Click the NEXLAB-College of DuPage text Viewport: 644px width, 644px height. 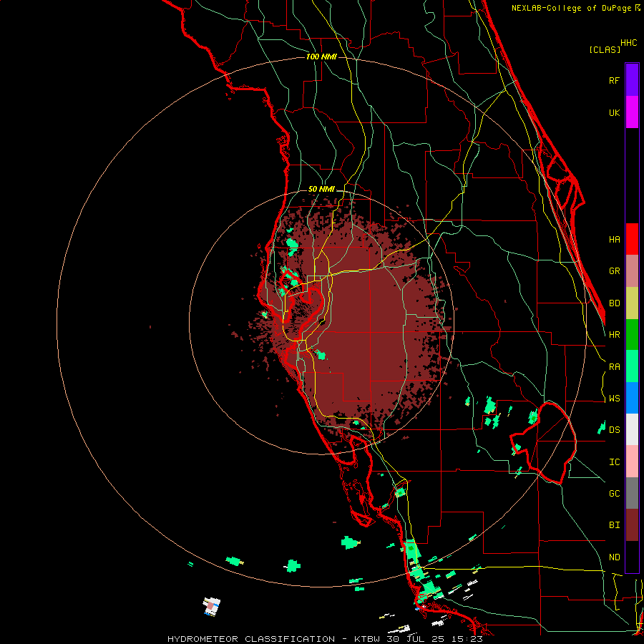click(571, 8)
